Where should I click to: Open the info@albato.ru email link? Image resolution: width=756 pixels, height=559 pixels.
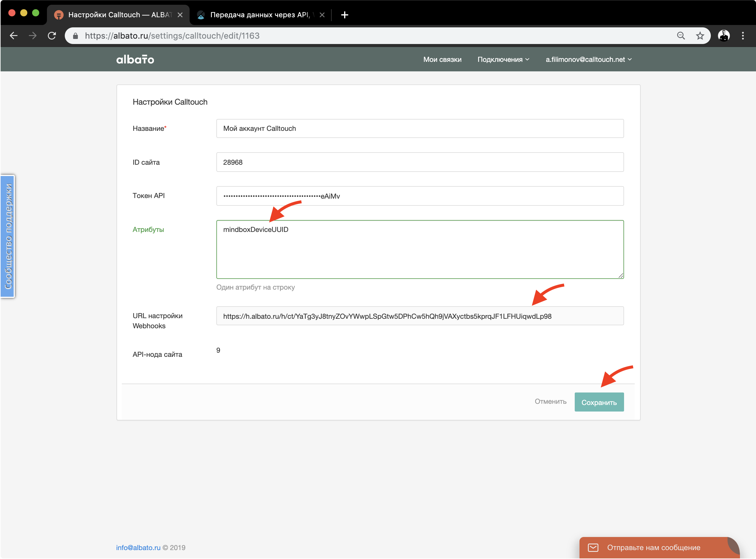[138, 547]
